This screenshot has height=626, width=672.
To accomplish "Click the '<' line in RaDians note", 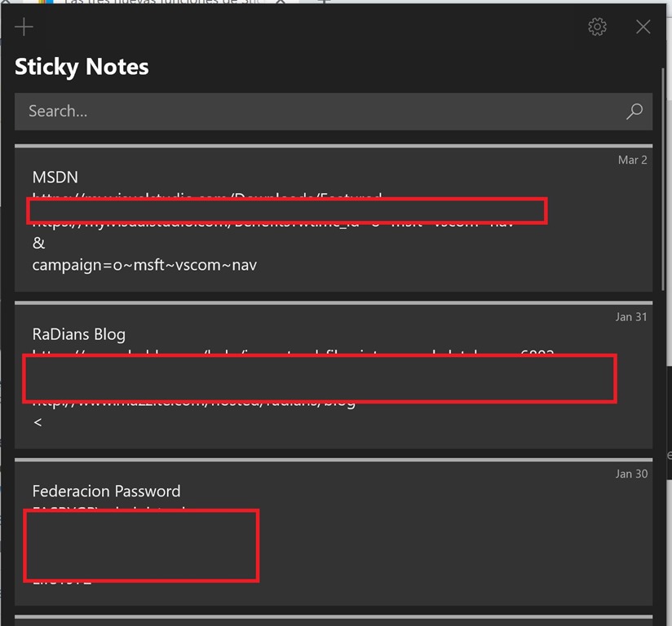I will click(x=38, y=422).
